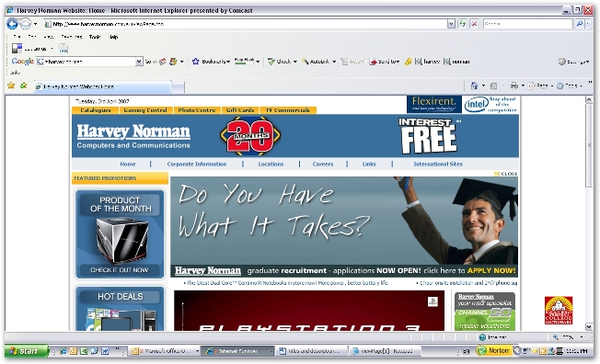
Task: Click the Gaming Central yellow tab
Action: click(x=145, y=110)
